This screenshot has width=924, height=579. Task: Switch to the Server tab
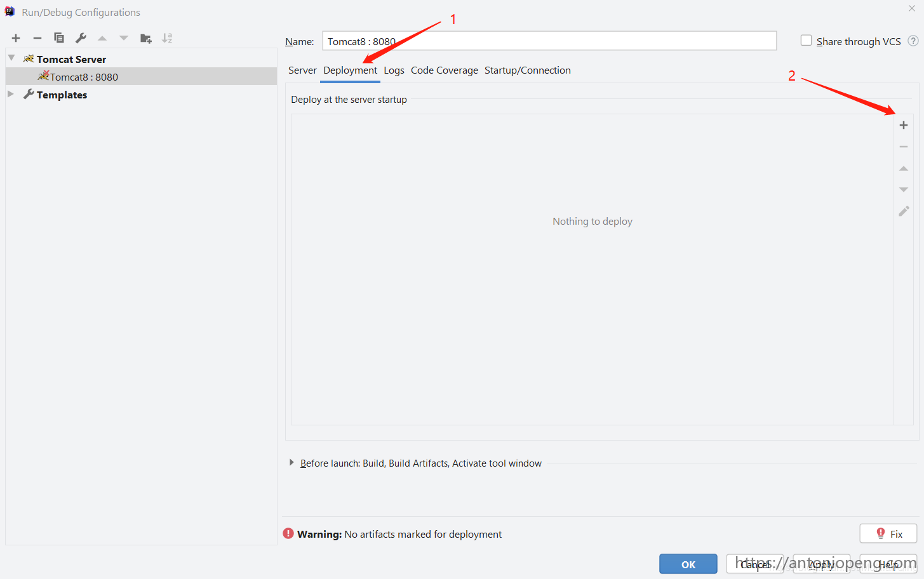[x=302, y=70]
